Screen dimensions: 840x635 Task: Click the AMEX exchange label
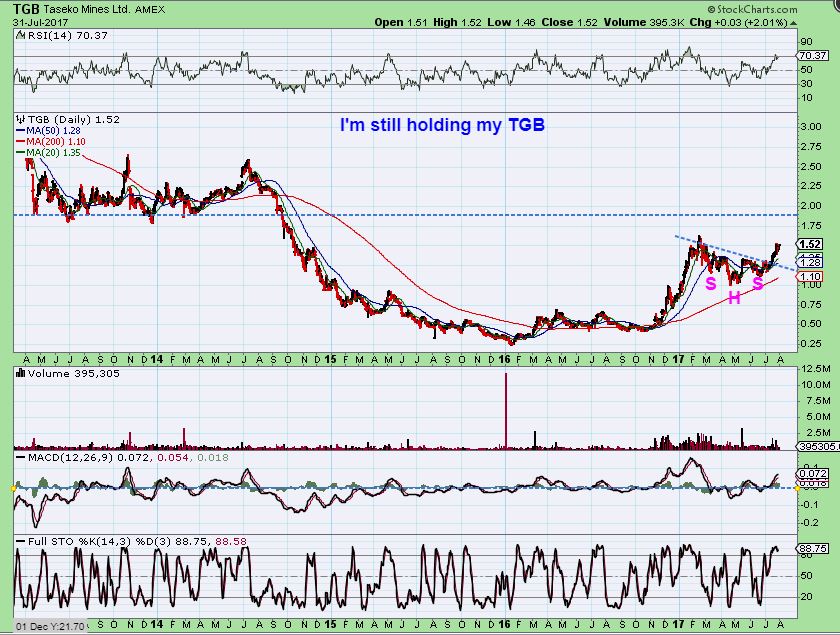click(151, 10)
